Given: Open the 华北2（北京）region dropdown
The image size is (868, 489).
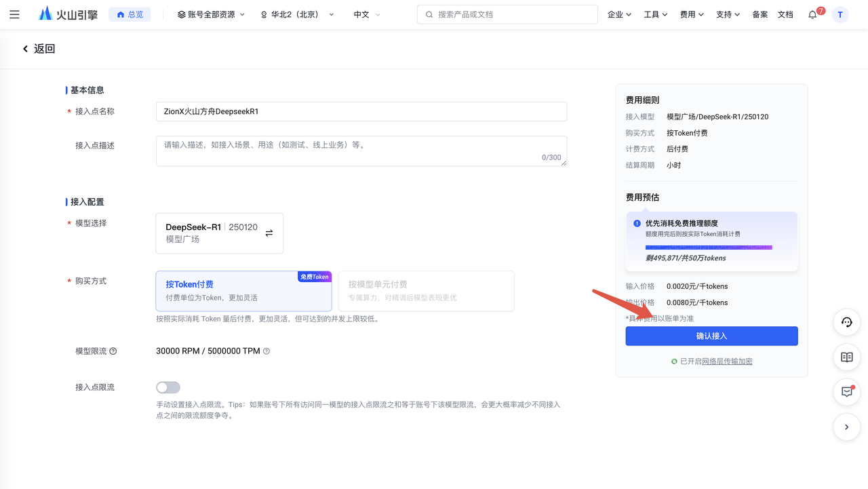Looking at the screenshot, I should point(297,14).
